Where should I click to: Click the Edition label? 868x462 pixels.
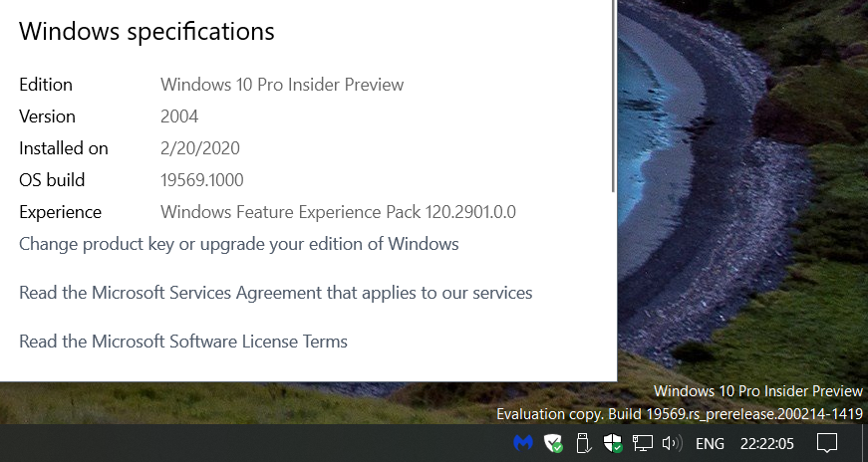pos(46,85)
